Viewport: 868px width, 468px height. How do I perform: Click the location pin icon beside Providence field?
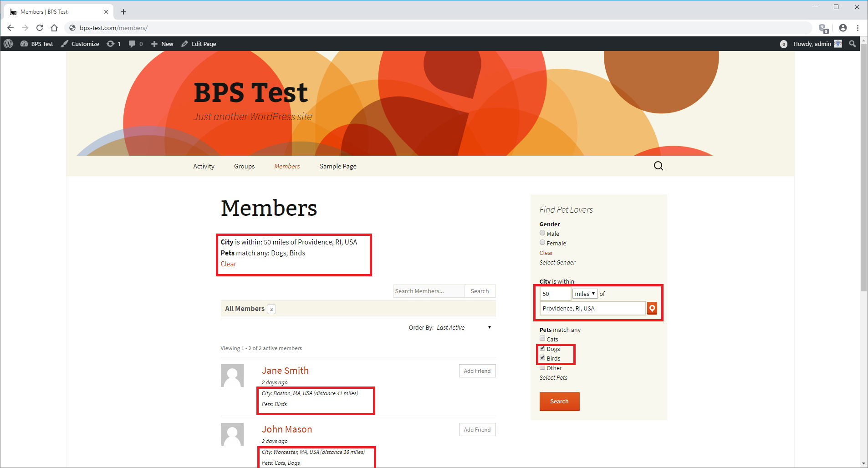652,308
